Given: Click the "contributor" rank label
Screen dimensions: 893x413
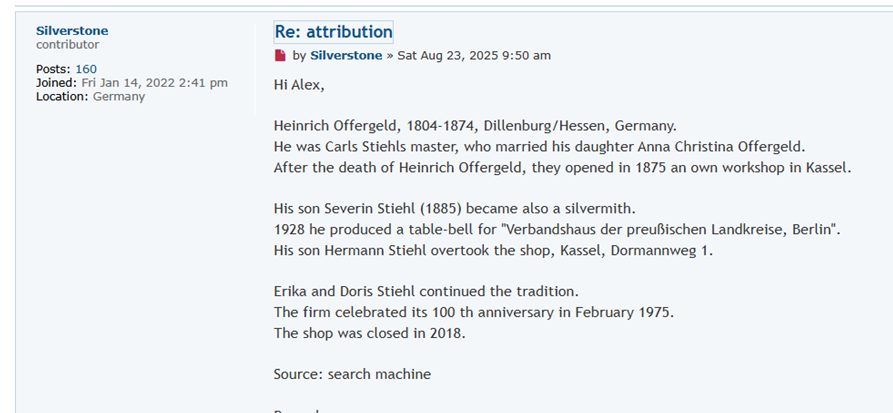Looking at the screenshot, I should tap(67, 44).
